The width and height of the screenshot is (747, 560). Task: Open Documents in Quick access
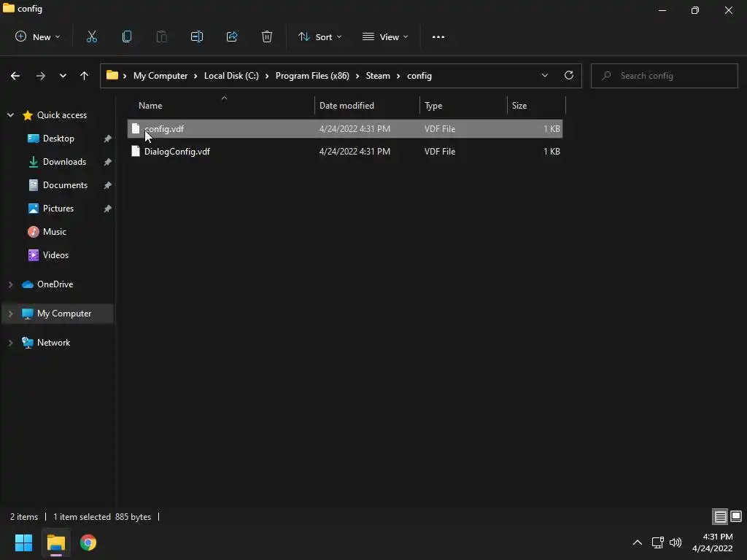pyautogui.click(x=65, y=185)
